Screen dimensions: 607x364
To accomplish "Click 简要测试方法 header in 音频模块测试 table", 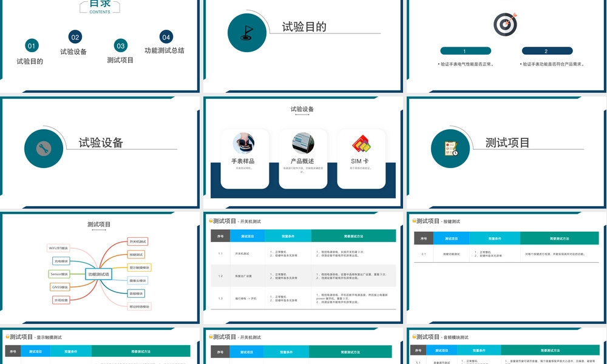I will [550, 351].
